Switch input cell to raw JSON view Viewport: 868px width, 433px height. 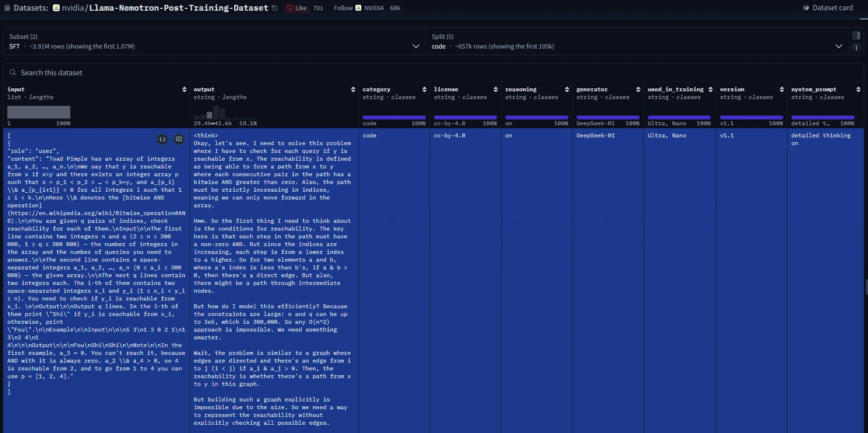[x=162, y=139]
